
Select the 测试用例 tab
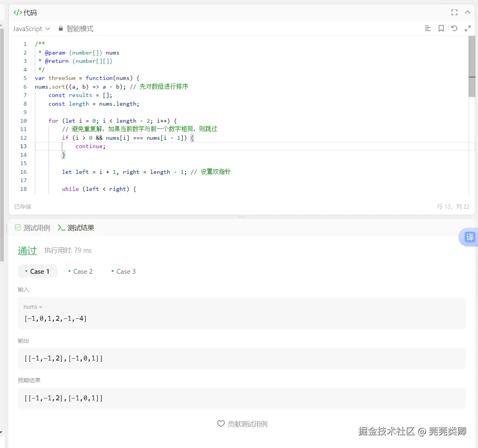(36, 228)
